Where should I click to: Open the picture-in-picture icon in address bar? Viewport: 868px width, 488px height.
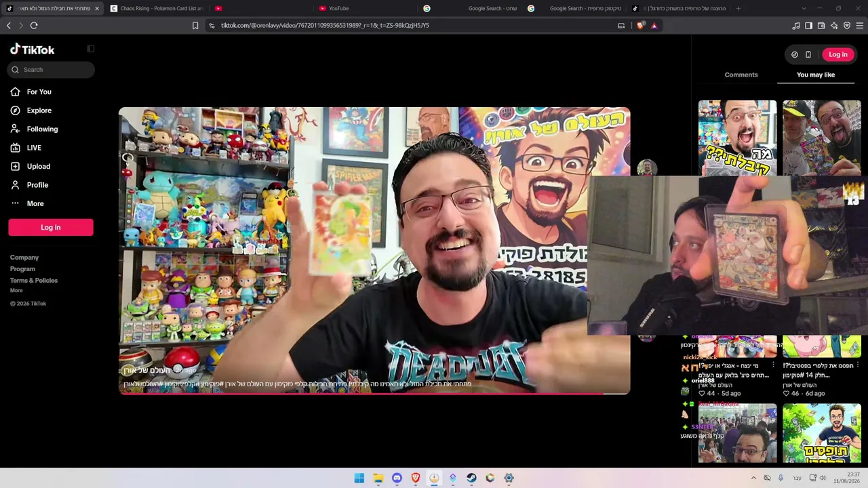621,25
